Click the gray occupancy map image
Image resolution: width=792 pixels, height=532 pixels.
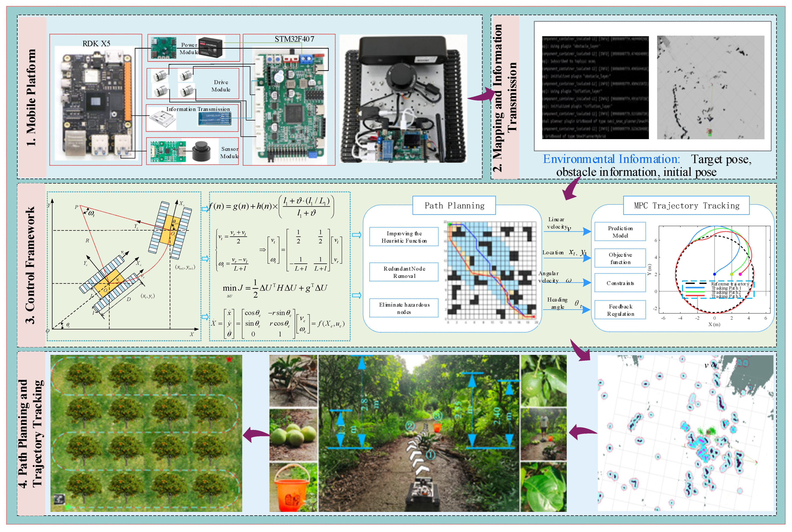click(x=711, y=88)
